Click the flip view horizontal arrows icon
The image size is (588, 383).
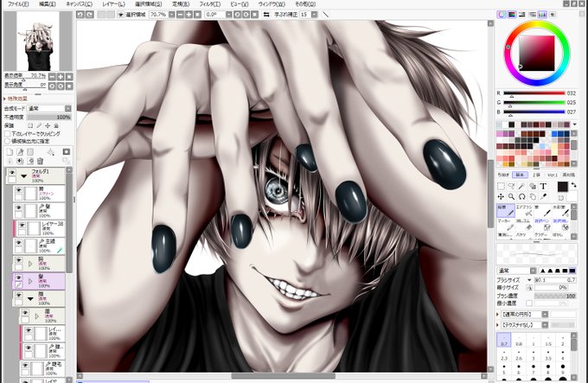(x=266, y=14)
